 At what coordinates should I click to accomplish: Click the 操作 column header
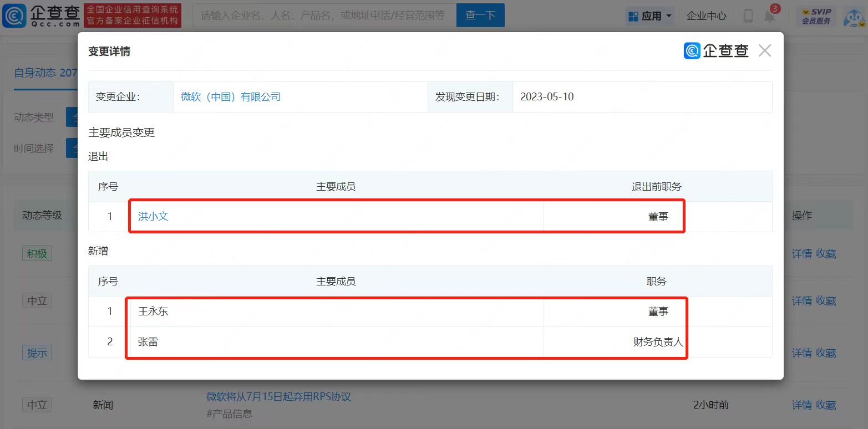(802, 216)
